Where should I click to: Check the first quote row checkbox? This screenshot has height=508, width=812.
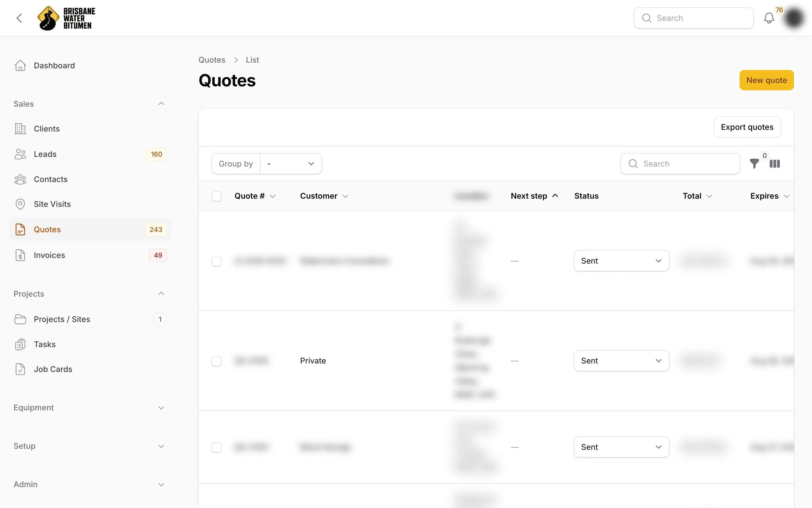click(217, 261)
